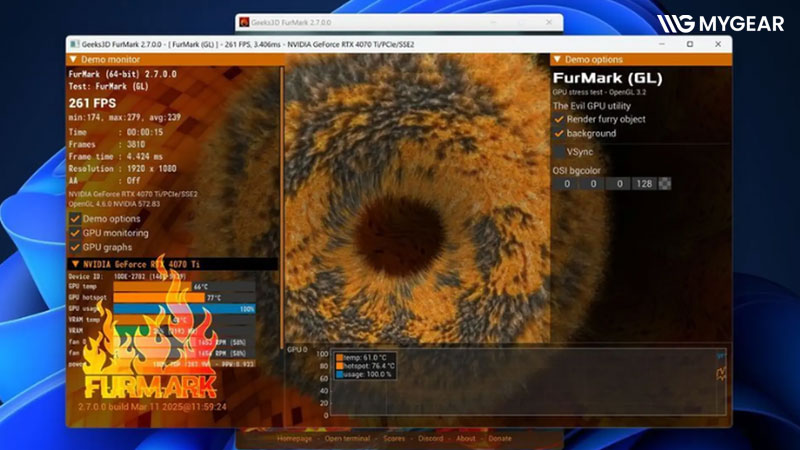800x450 pixels.
Task: Uncheck the Demo options checkbox
Action: pyautogui.click(x=75, y=219)
